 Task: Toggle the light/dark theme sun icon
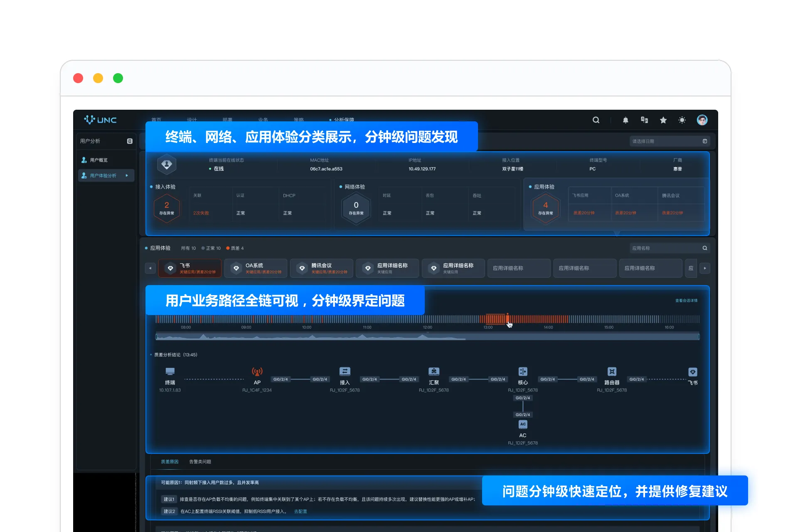[x=682, y=120]
